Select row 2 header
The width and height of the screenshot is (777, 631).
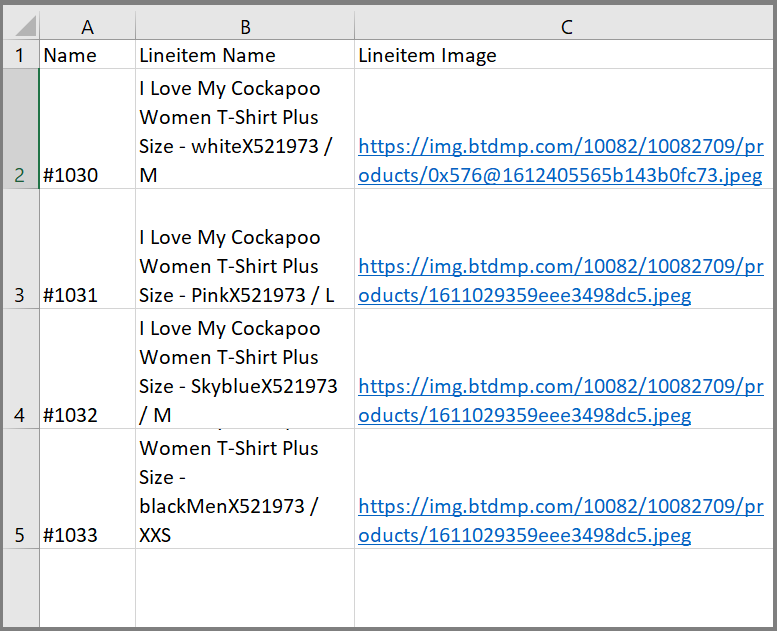[x=19, y=130]
